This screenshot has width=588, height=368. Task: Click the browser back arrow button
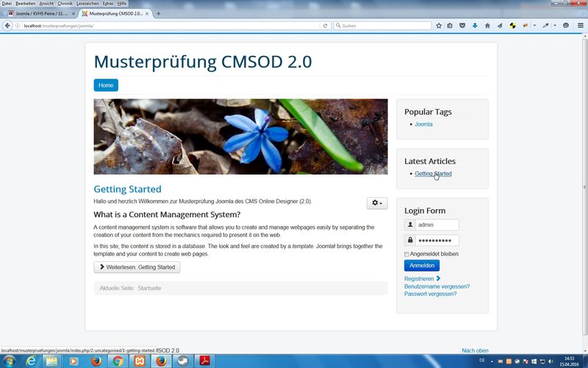click(7, 26)
